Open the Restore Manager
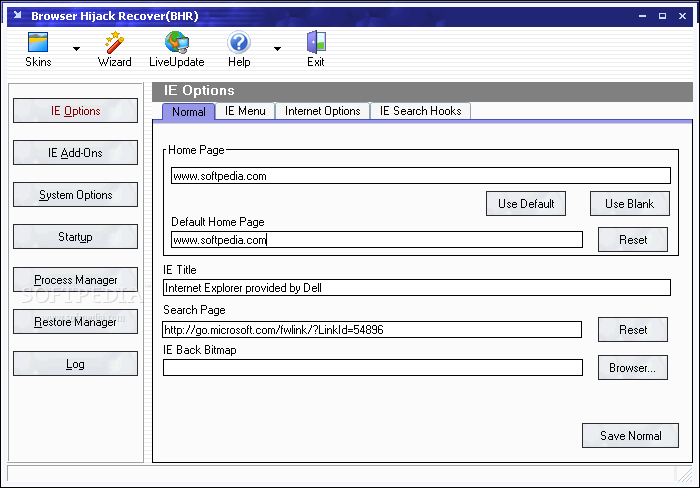This screenshot has height=488, width=700. click(75, 321)
